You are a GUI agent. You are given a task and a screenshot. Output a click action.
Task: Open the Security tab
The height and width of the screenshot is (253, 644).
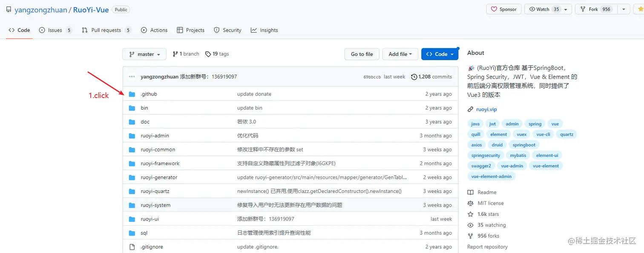tap(227, 30)
